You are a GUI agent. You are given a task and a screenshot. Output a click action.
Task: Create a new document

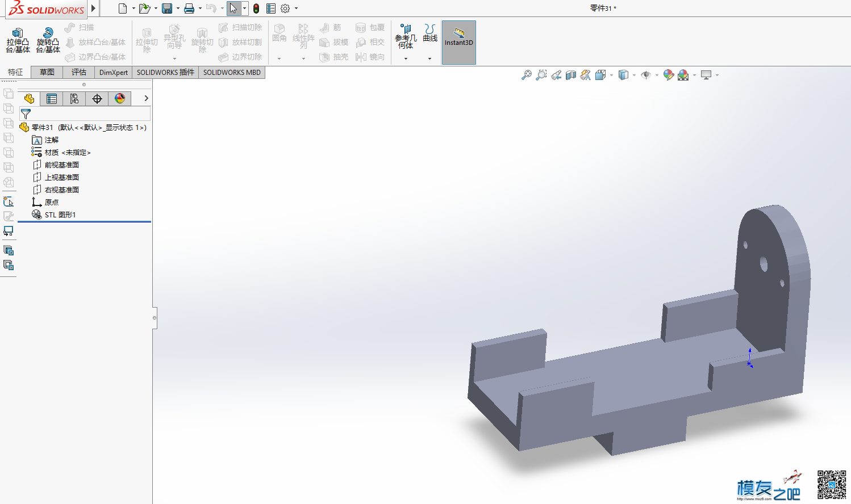point(123,9)
